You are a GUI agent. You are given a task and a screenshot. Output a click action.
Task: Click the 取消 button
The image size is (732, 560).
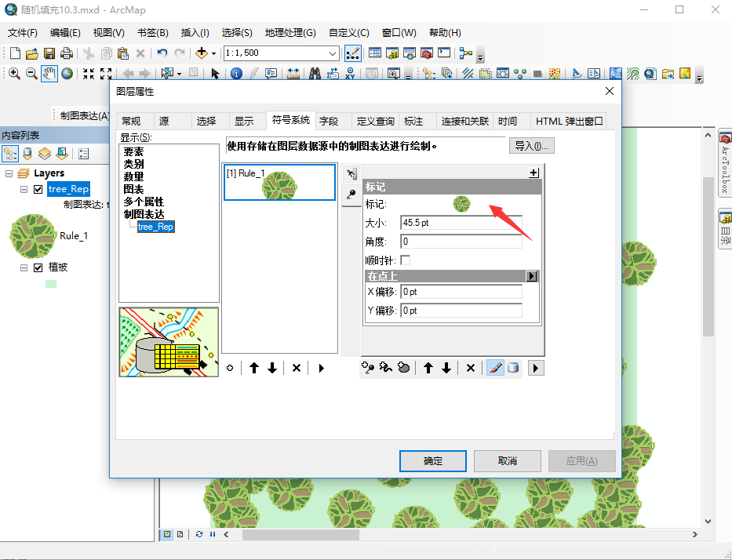coord(508,461)
